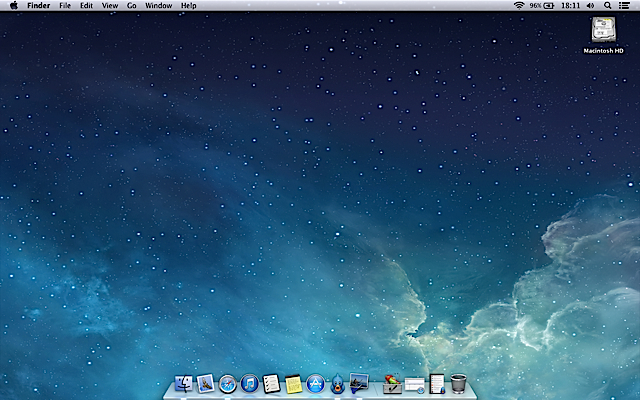The image size is (640, 400).
Task: Open Safari compass icon in Dock
Action: [227, 384]
